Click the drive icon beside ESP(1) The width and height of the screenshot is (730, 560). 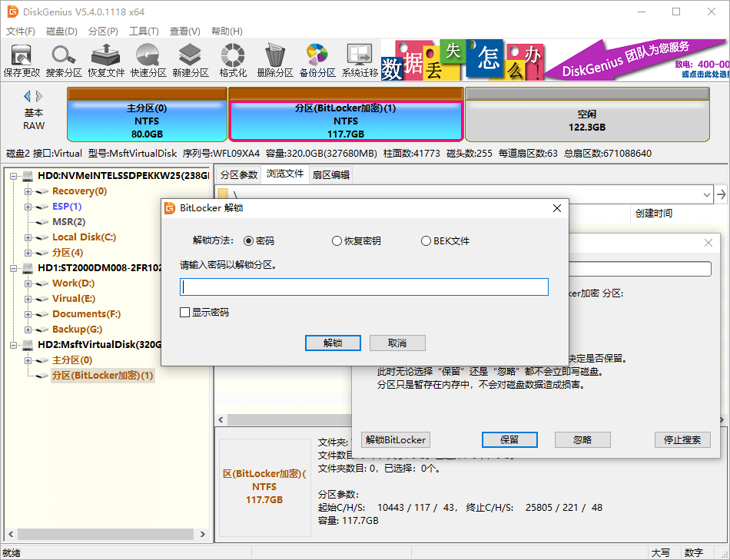pyautogui.click(x=43, y=207)
